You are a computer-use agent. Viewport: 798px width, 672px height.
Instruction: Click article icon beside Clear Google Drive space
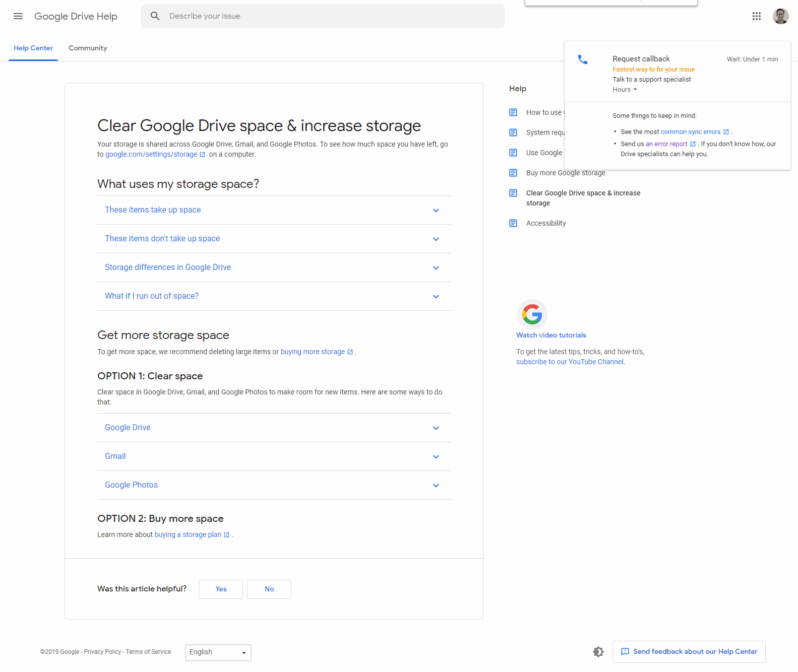point(513,193)
